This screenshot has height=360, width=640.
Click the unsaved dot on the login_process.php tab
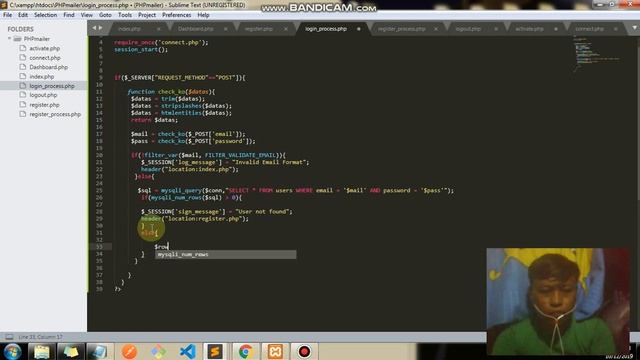[359, 29]
